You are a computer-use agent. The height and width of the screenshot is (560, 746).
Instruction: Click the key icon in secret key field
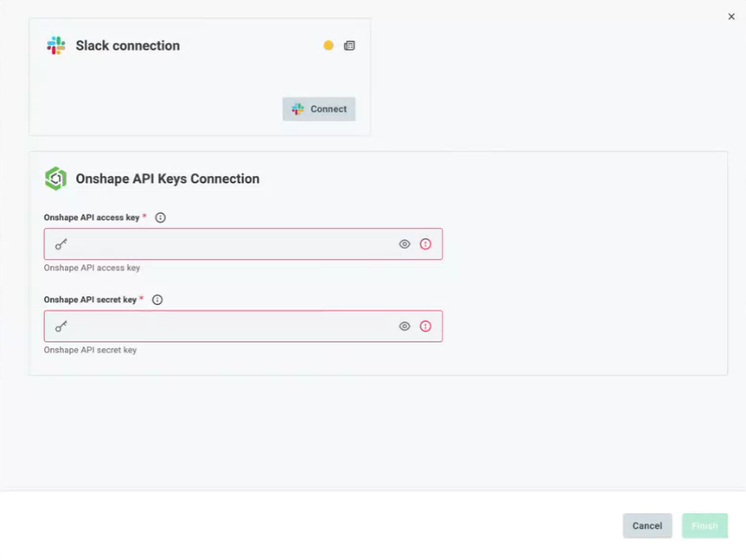pos(61,326)
